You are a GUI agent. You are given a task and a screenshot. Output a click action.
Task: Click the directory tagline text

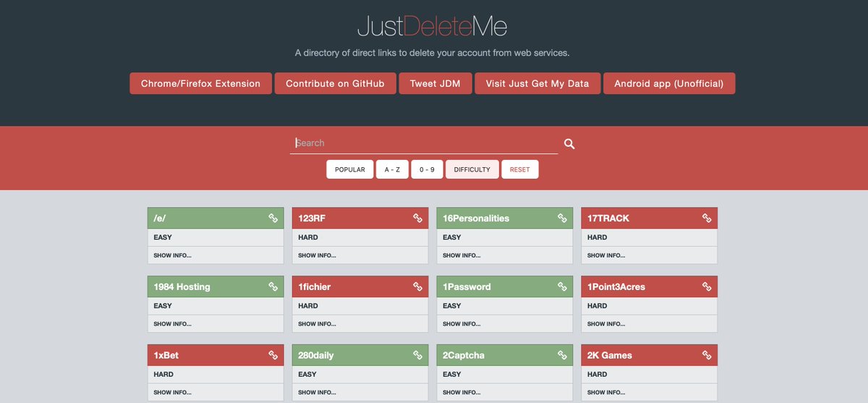coord(433,53)
